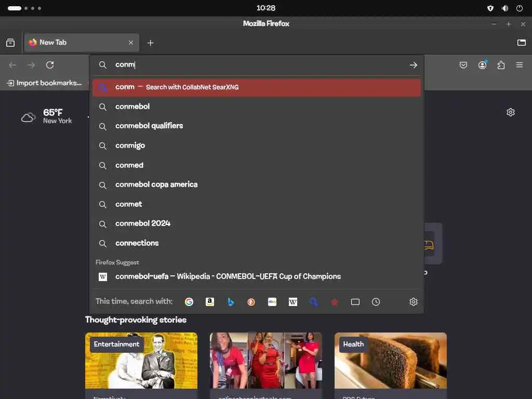Open the story with women in red dresses
This screenshot has width=532, height=399.
265,361
